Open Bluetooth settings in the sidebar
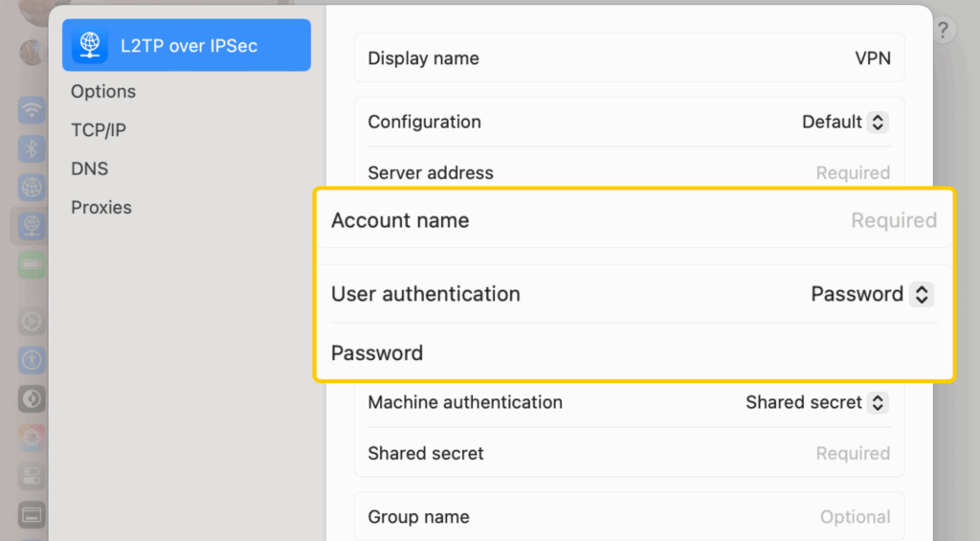The image size is (980, 541). point(33,148)
